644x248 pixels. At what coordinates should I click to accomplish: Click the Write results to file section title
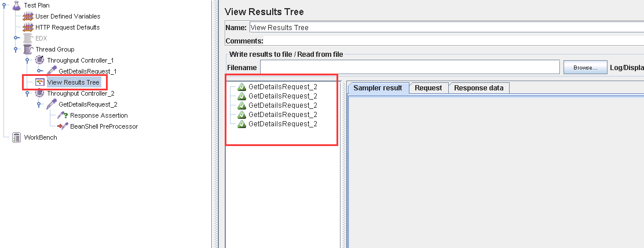[286, 54]
